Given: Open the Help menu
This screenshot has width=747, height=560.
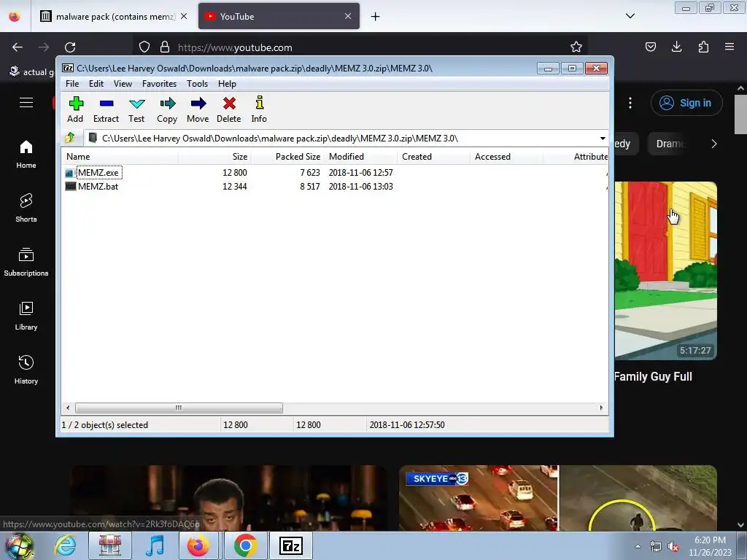Looking at the screenshot, I should click(228, 84).
